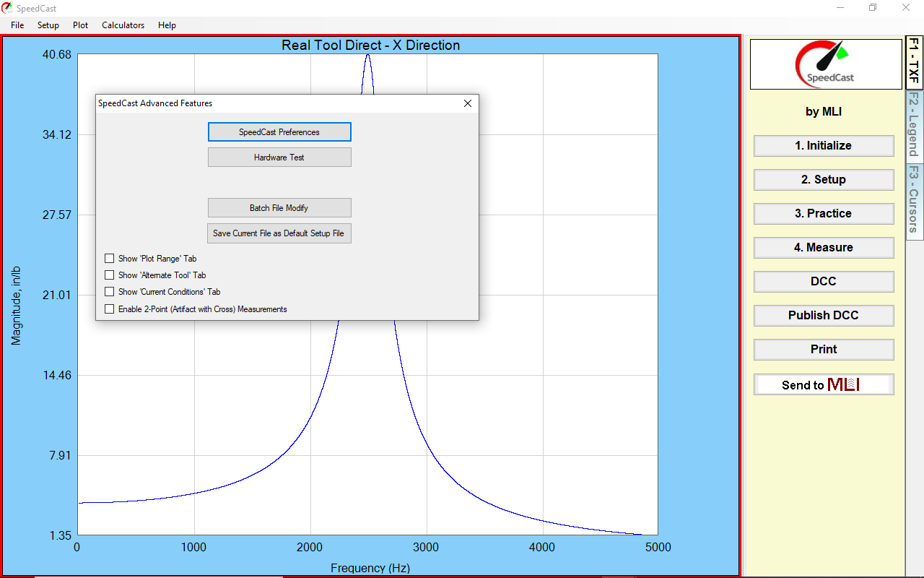Open the Plot menu
The image size is (924, 578).
pos(81,25)
